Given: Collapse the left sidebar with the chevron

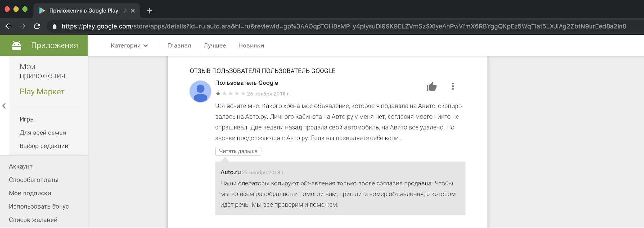Looking at the screenshot, I should tap(4, 106).
